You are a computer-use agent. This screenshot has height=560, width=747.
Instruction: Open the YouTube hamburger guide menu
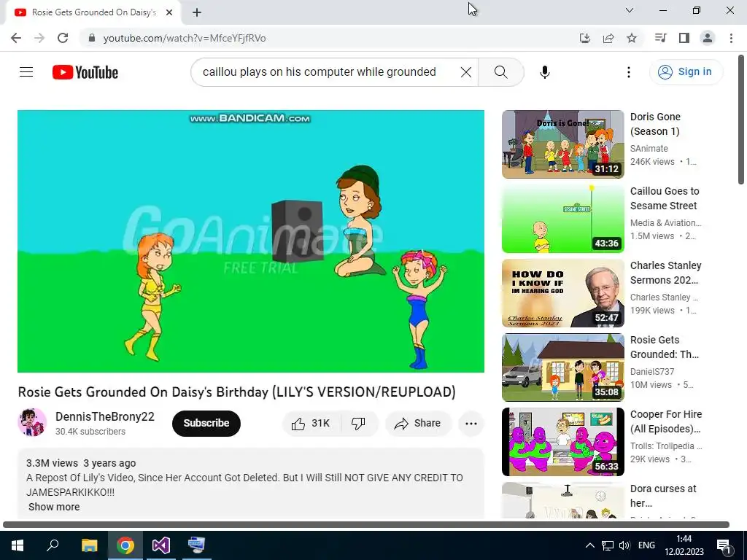pyautogui.click(x=26, y=72)
